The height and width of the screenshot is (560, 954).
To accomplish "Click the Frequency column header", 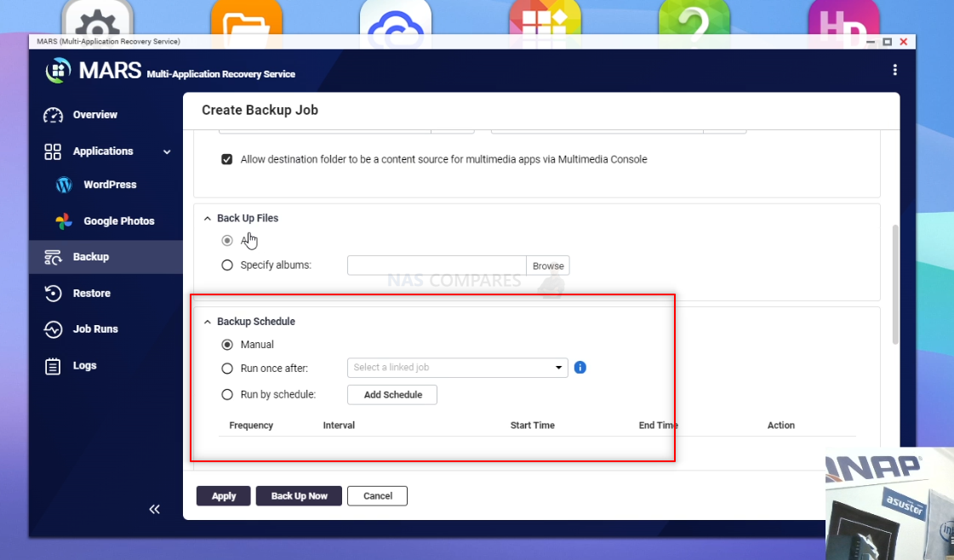I will 251,426.
